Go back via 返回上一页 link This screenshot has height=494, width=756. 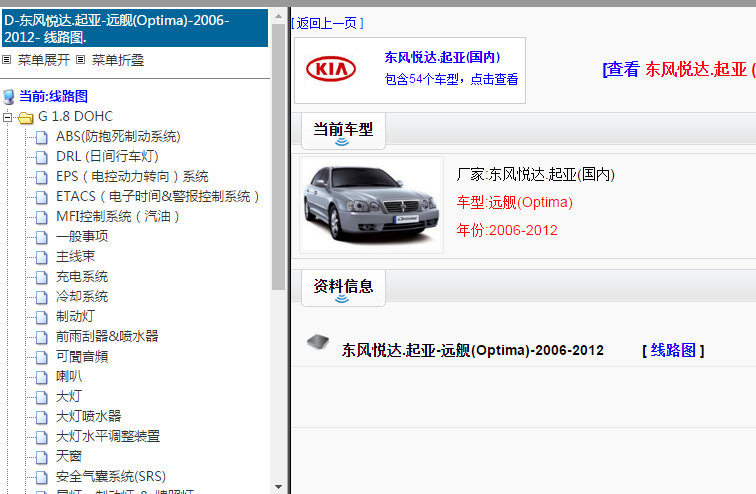(327, 23)
